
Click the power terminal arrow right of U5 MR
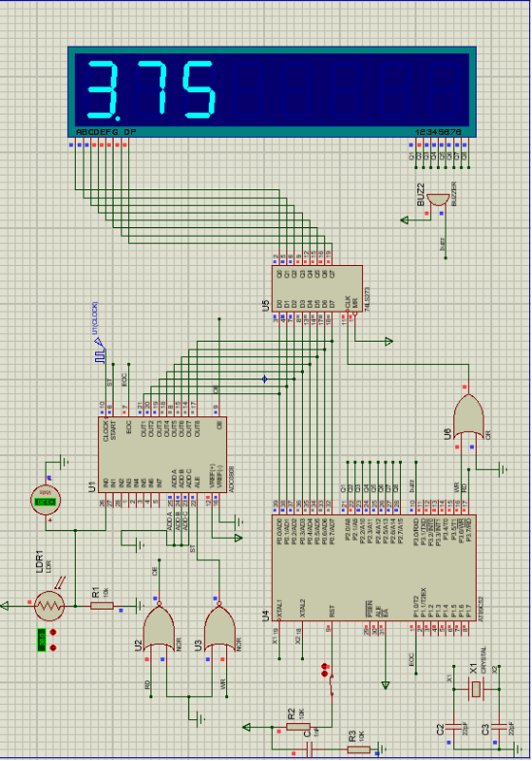click(388, 342)
